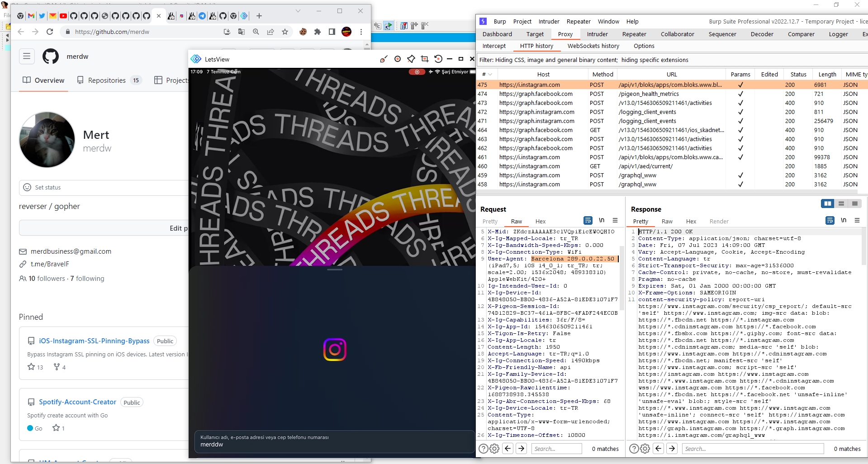Bookmark this page with the star icon
The width and height of the screenshot is (868, 464).
(x=285, y=32)
